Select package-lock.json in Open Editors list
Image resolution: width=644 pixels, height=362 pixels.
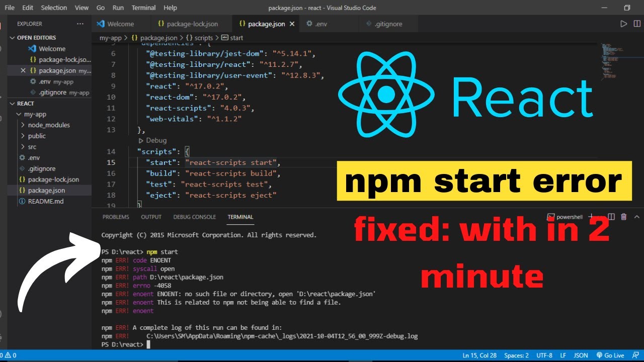64,60
